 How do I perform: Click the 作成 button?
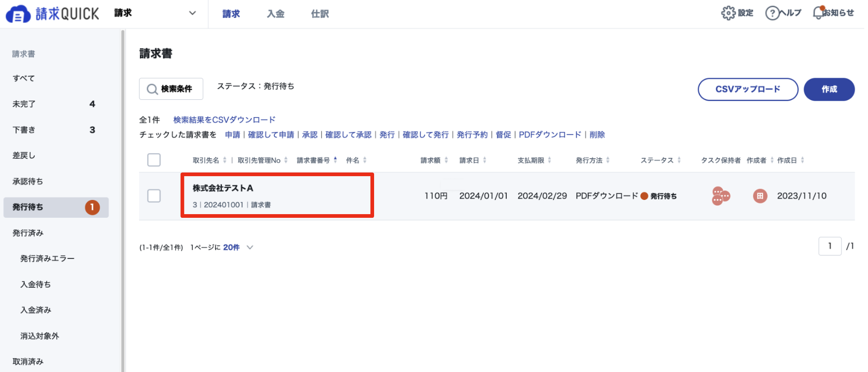[x=829, y=89]
